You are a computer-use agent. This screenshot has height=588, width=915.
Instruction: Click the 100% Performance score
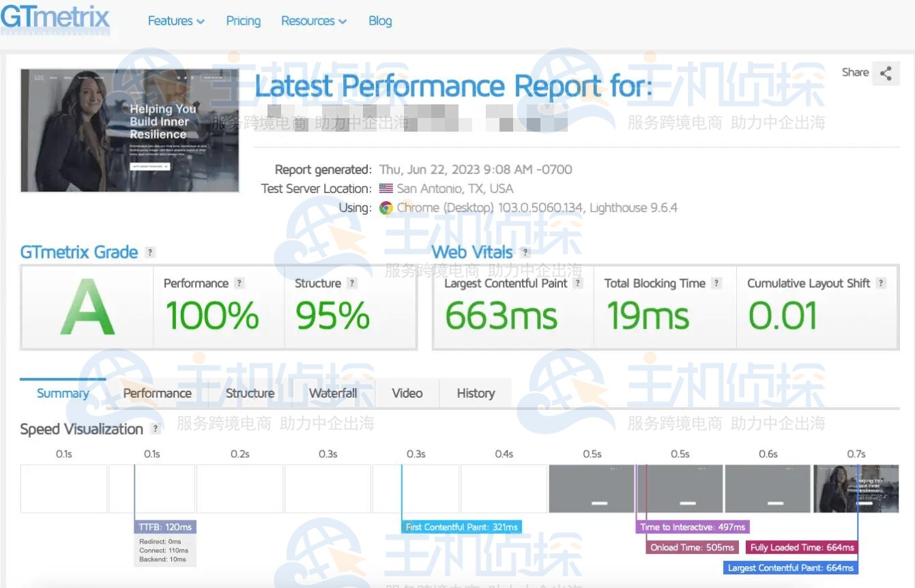coord(212,316)
